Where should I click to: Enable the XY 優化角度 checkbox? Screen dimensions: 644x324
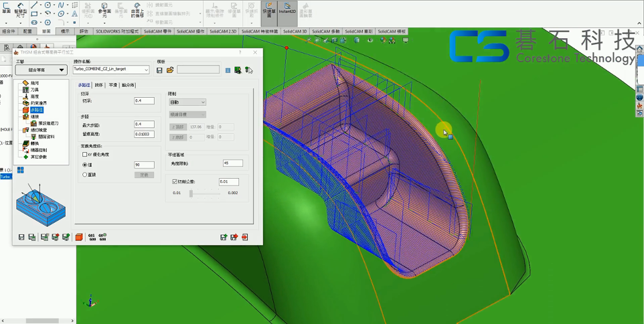pyautogui.click(x=85, y=155)
